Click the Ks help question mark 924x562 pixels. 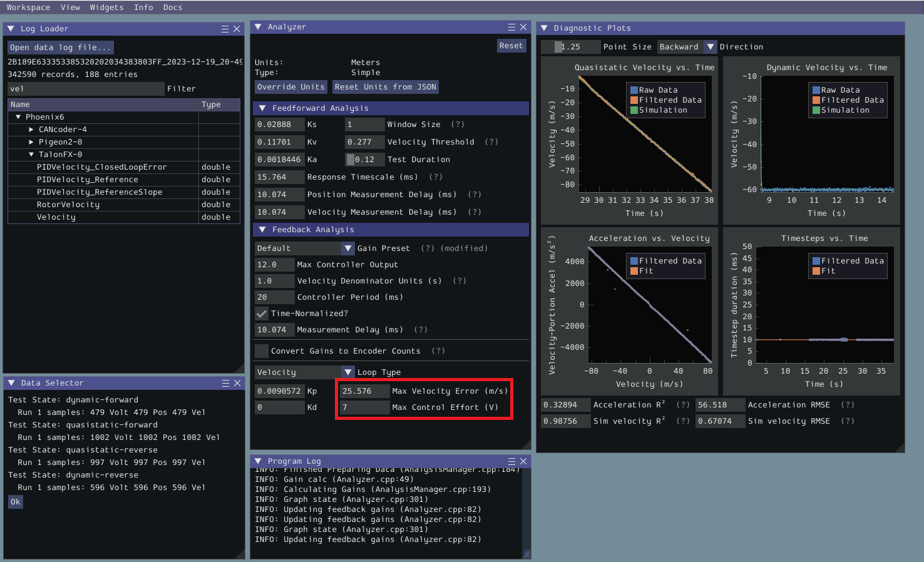coord(458,125)
